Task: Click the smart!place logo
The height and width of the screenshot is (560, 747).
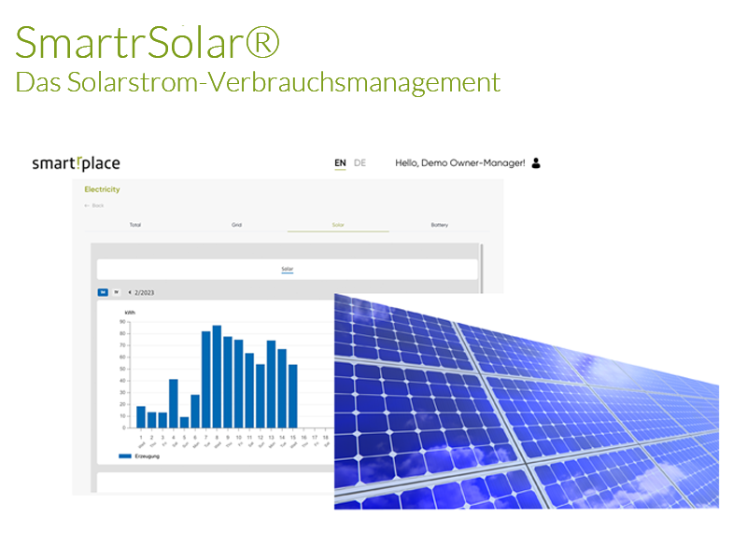Action: click(x=76, y=163)
